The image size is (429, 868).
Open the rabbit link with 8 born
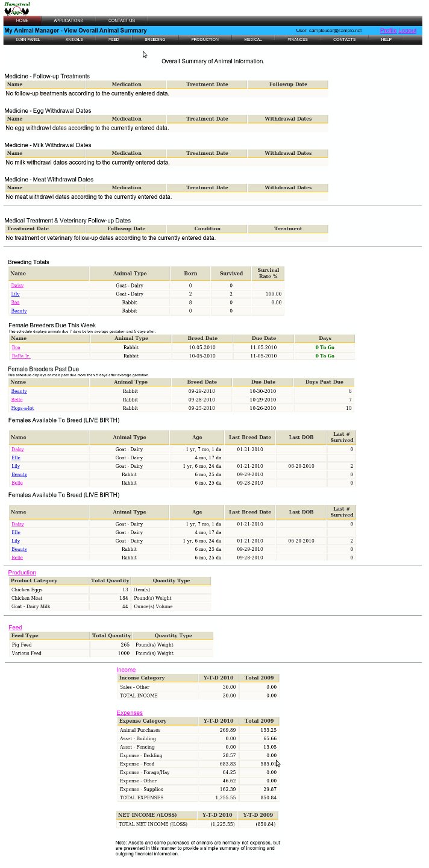coord(16,302)
